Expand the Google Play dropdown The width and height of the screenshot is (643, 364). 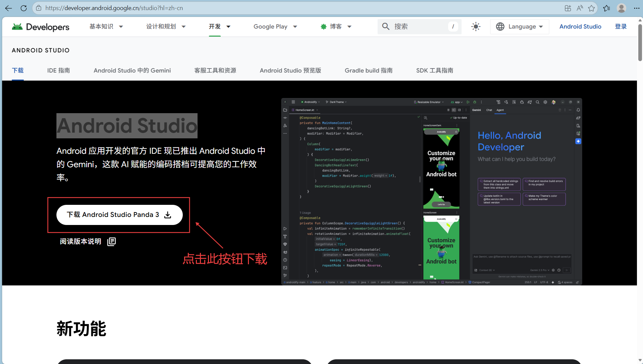tap(295, 27)
